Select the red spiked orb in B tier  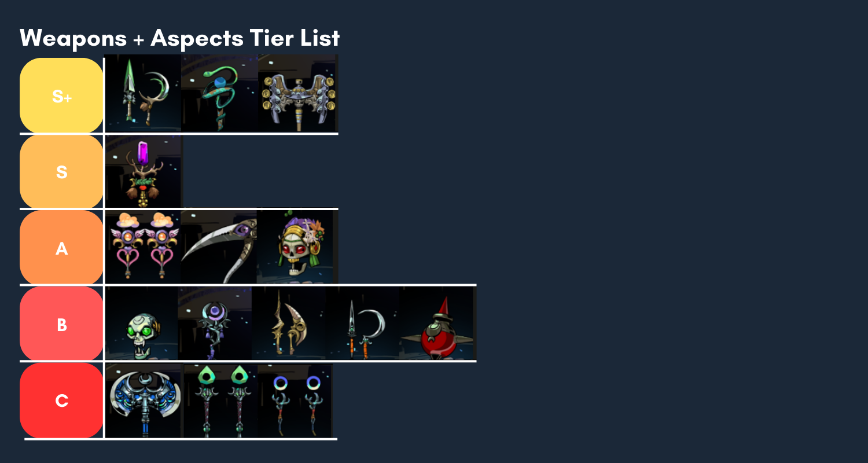438,323
